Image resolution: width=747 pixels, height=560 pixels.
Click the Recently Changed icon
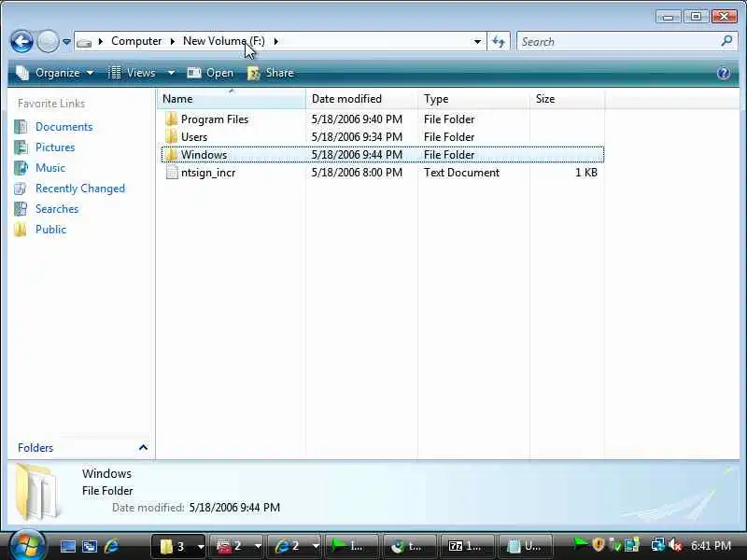click(x=21, y=189)
